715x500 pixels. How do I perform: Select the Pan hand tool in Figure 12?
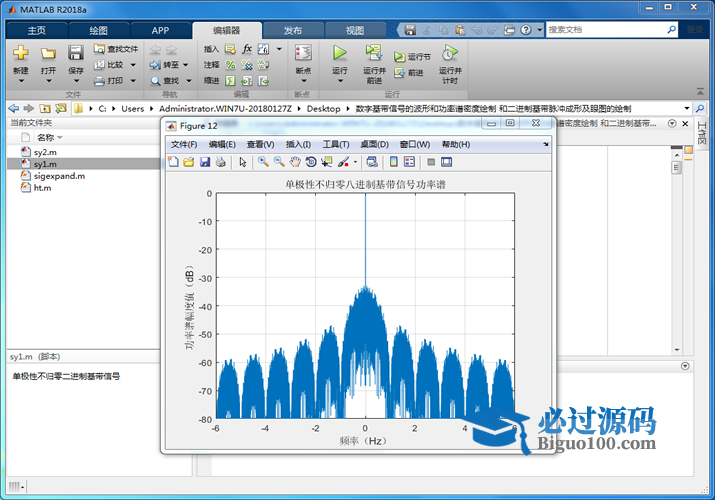coord(295,162)
